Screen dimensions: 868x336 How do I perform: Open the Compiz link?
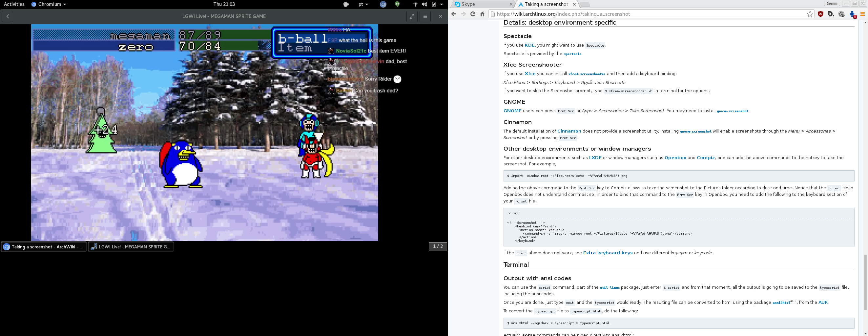(x=706, y=158)
